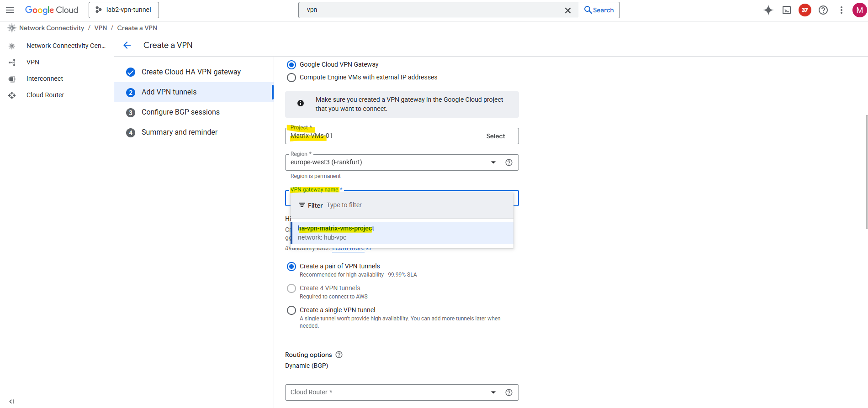868x408 pixels.
Task: Open the help question mark menu
Action: click(823, 10)
